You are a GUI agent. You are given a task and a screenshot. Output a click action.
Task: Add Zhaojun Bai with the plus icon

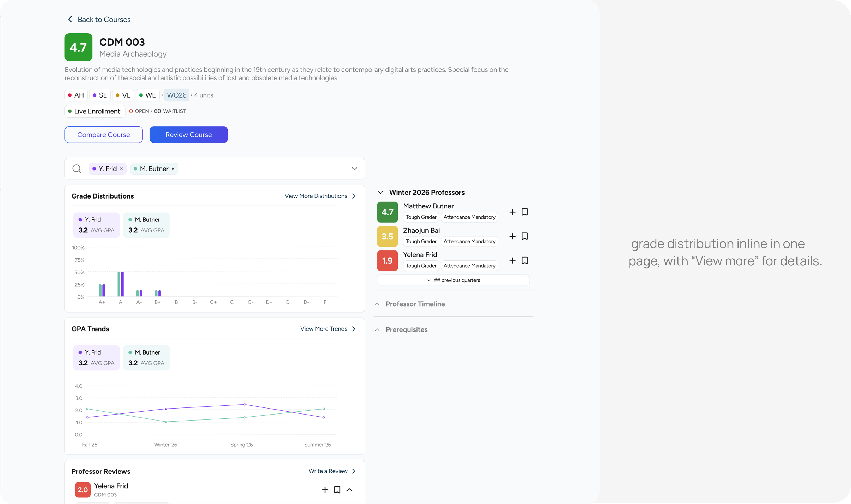512,236
